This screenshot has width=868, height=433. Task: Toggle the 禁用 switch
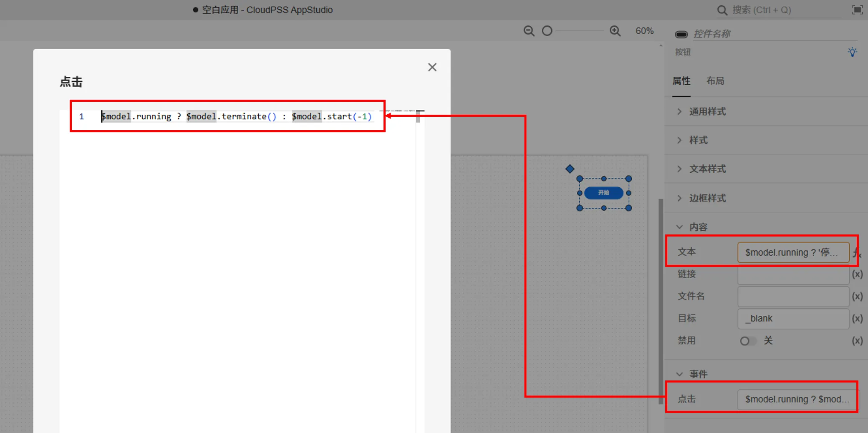(x=747, y=341)
